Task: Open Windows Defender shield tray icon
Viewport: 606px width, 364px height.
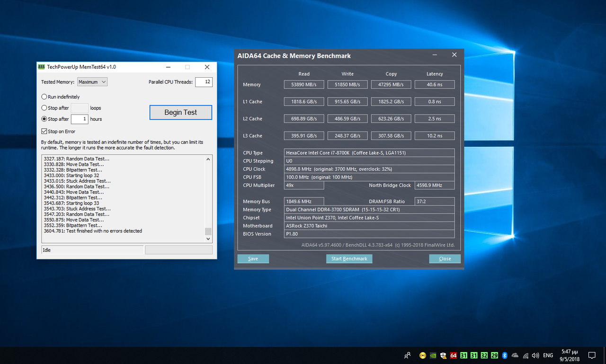Action: click(x=444, y=355)
